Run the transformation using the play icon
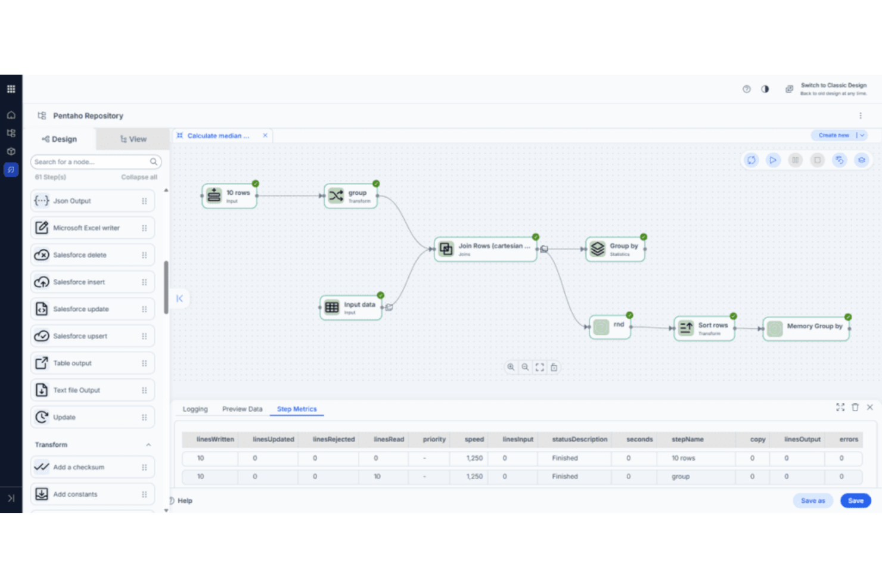882x588 pixels. click(x=773, y=160)
